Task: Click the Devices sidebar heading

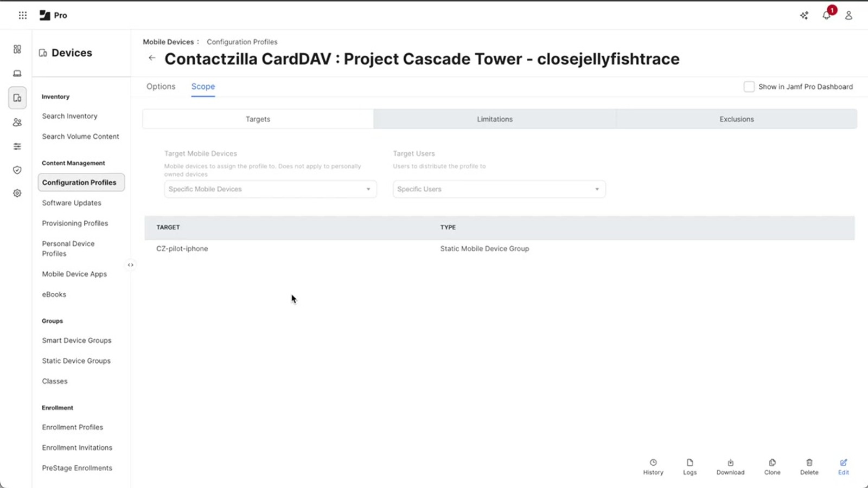Action: point(66,53)
